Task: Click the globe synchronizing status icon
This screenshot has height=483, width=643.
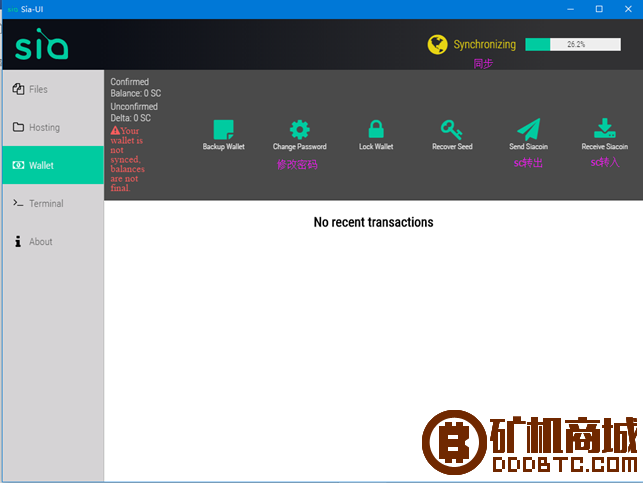Action: [438, 44]
